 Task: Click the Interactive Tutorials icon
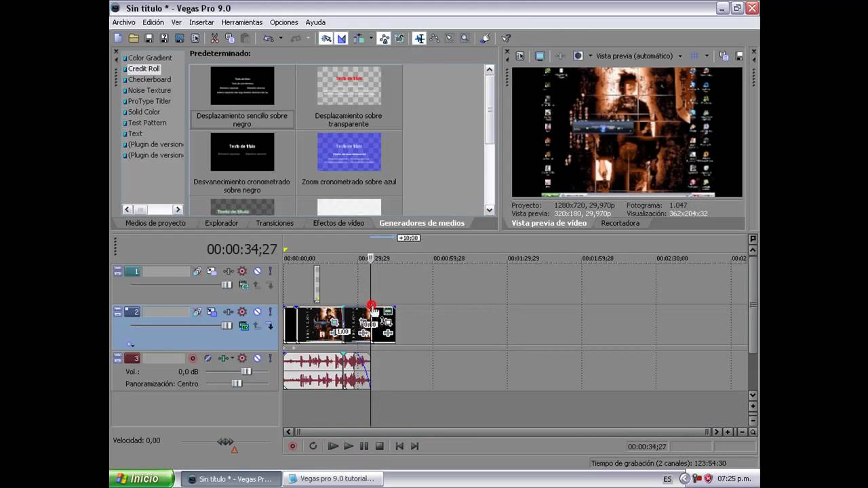pyautogui.click(x=486, y=39)
